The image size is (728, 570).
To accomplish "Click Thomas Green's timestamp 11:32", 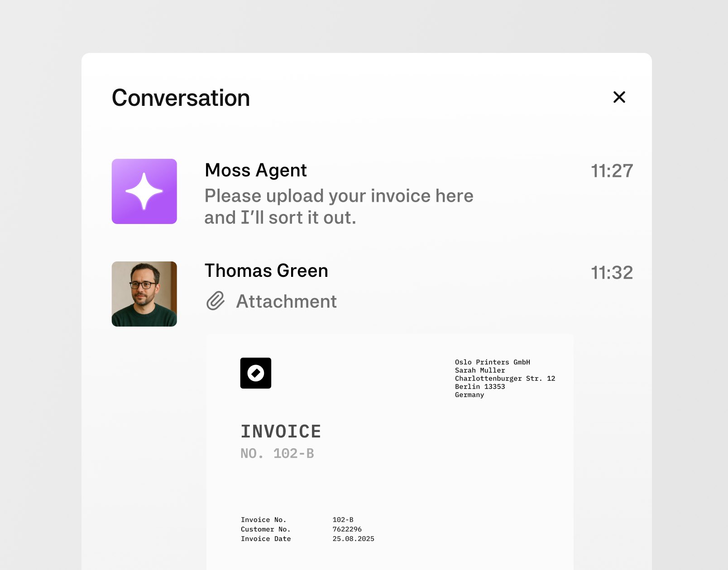I will click(612, 273).
